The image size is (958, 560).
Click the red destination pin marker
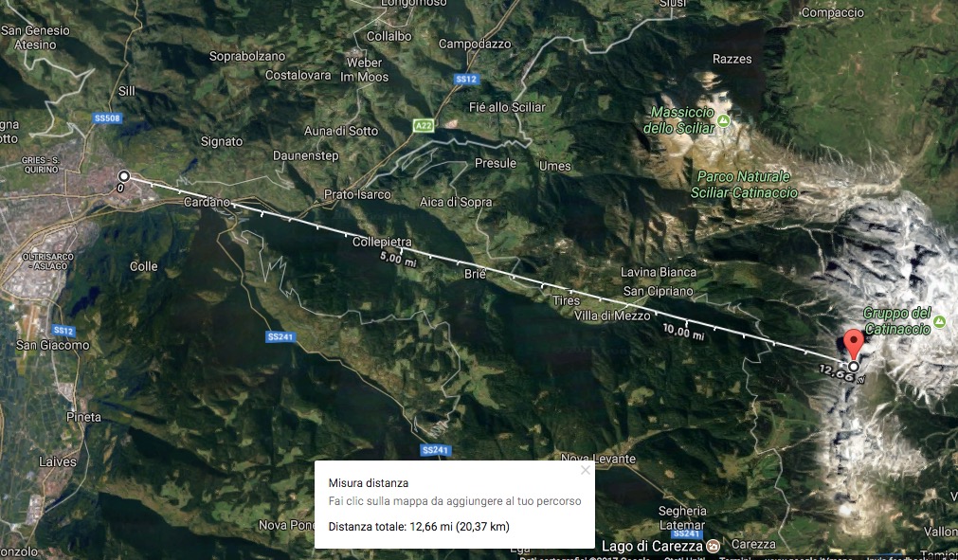pyautogui.click(x=854, y=344)
